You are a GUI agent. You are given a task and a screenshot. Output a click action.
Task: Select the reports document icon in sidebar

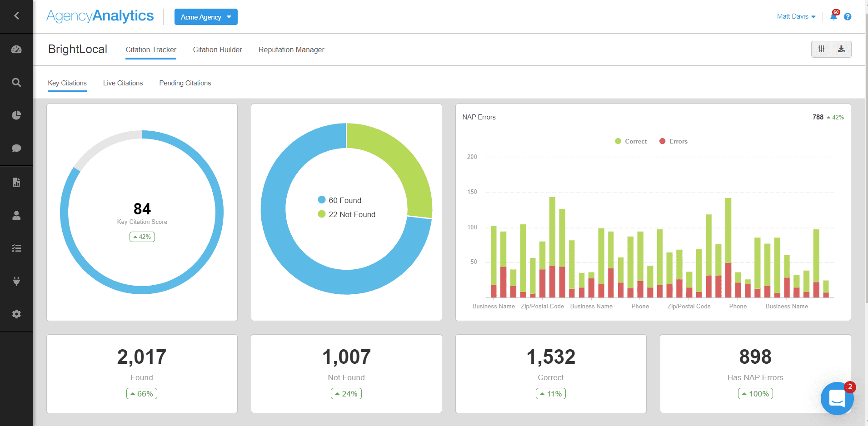point(16,182)
